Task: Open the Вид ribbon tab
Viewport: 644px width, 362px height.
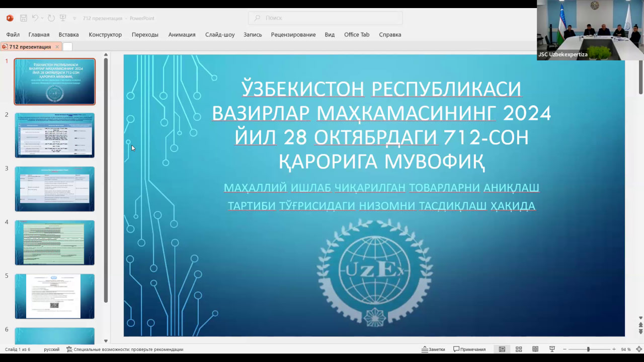Action: click(x=330, y=35)
